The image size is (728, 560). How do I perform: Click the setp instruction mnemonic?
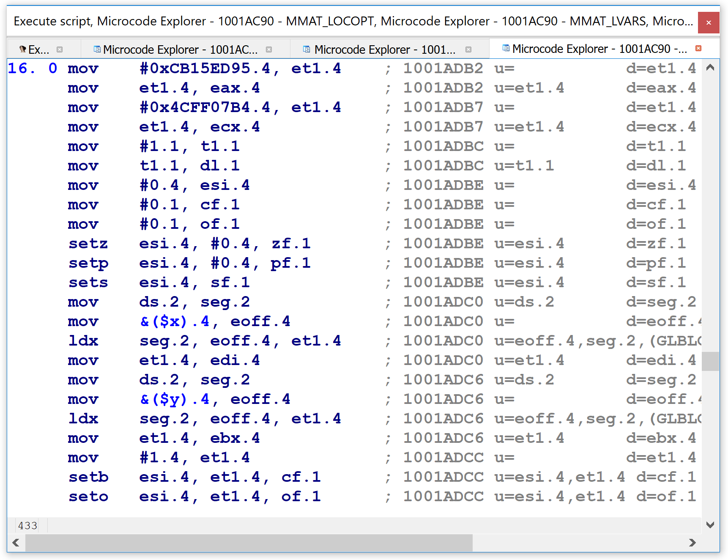coord(88,263)
